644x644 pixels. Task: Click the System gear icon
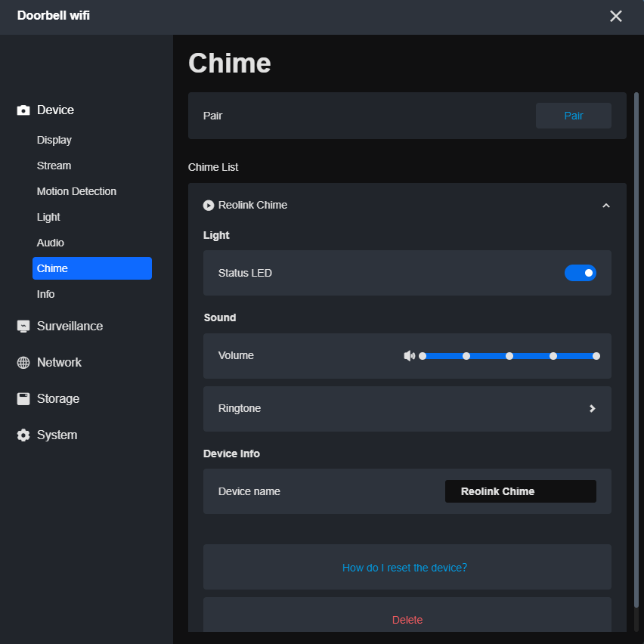(x=23, y=435)
